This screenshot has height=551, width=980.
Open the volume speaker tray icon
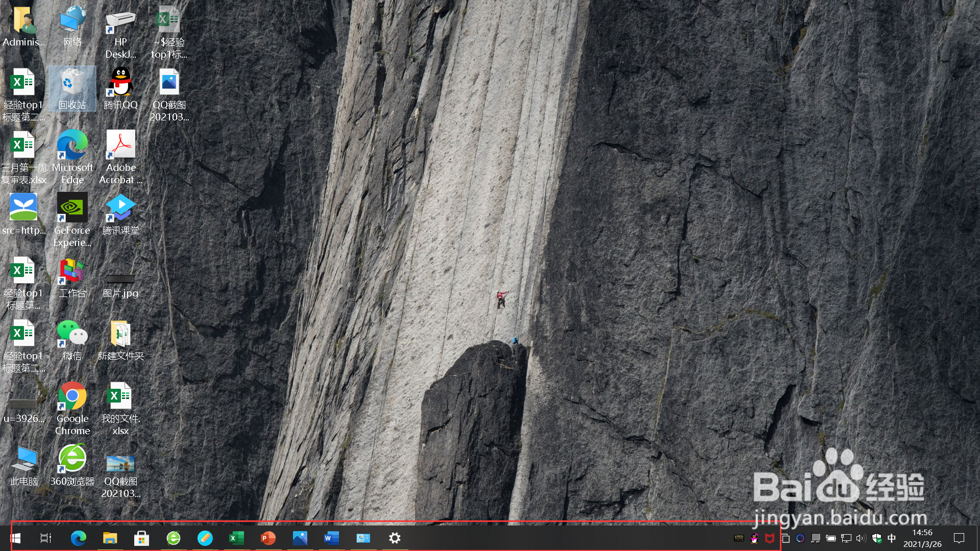point(862,538)
